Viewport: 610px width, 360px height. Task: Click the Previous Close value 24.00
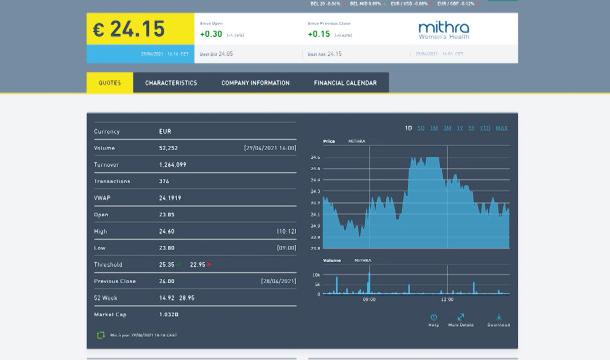(x=167, y=281)
